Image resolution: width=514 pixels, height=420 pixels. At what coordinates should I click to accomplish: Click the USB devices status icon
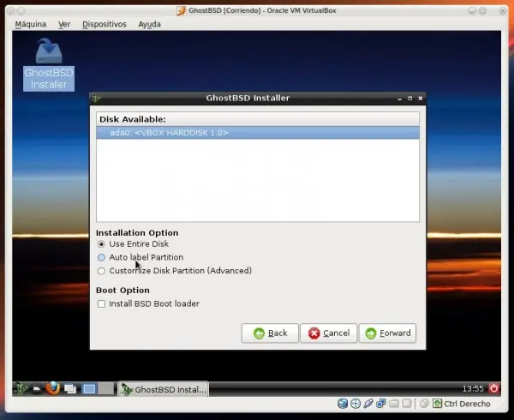(x=368, y=404)
